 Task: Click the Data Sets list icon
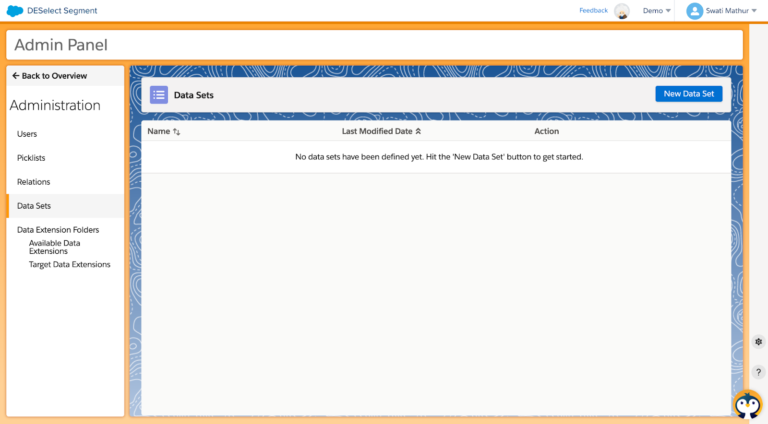tap(159, 95)
